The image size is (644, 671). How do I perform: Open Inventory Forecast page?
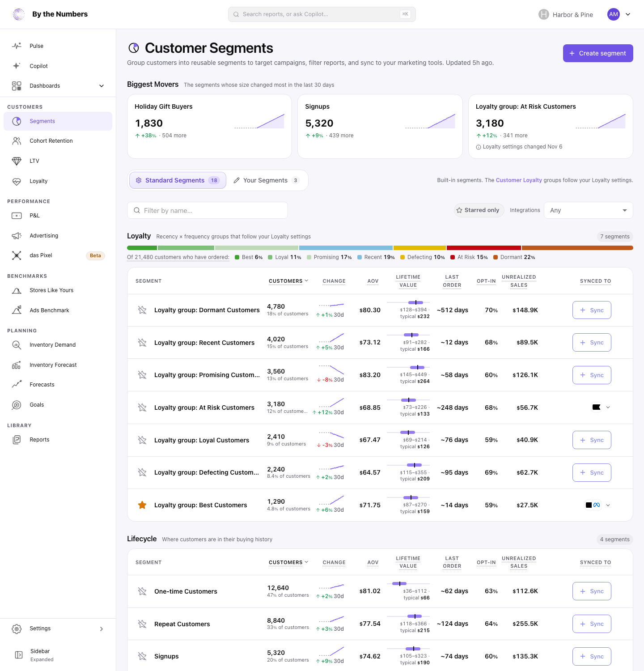58,365
